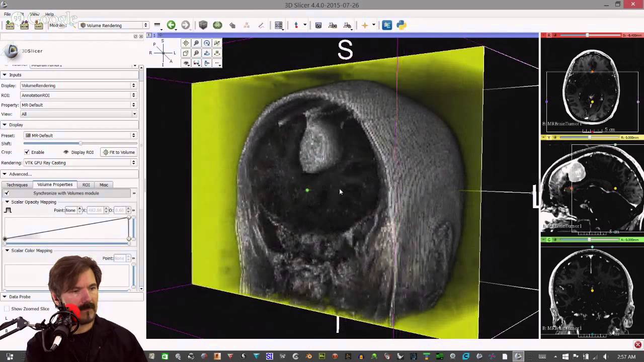Open the Help menu
Screen dimensions: 644x362
[49, 14]
